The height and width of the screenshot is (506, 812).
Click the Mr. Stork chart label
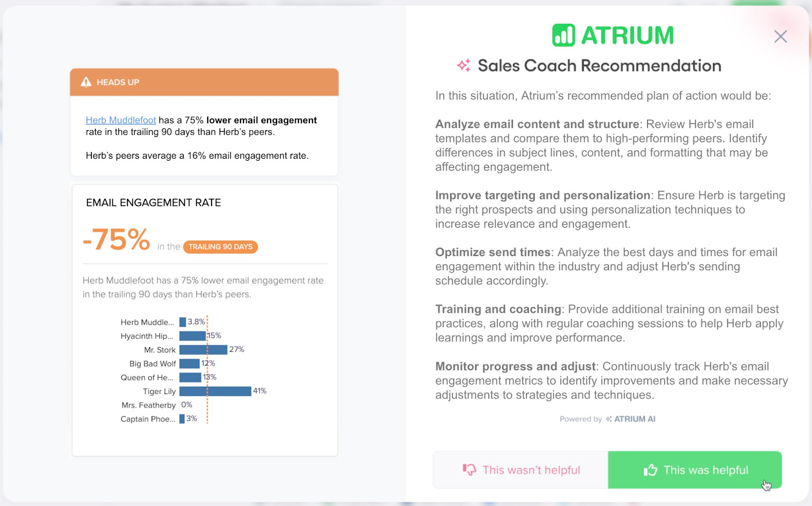160,350
